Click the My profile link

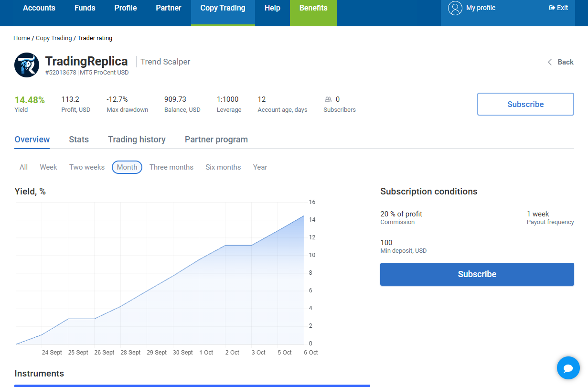pyautogui.click(x=481, y=8)
